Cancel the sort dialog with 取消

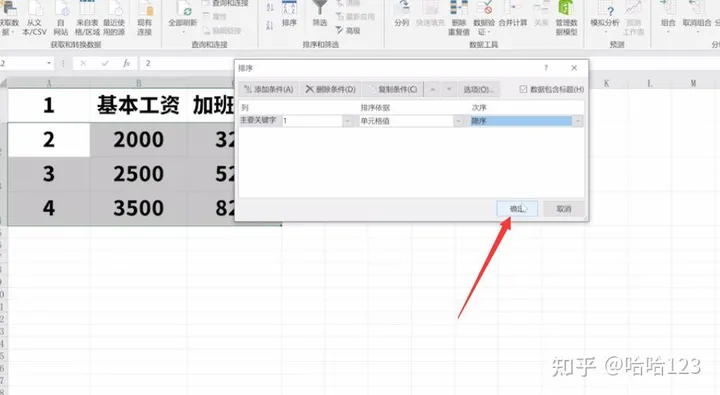pyautogui.click(x=564, y=209)
